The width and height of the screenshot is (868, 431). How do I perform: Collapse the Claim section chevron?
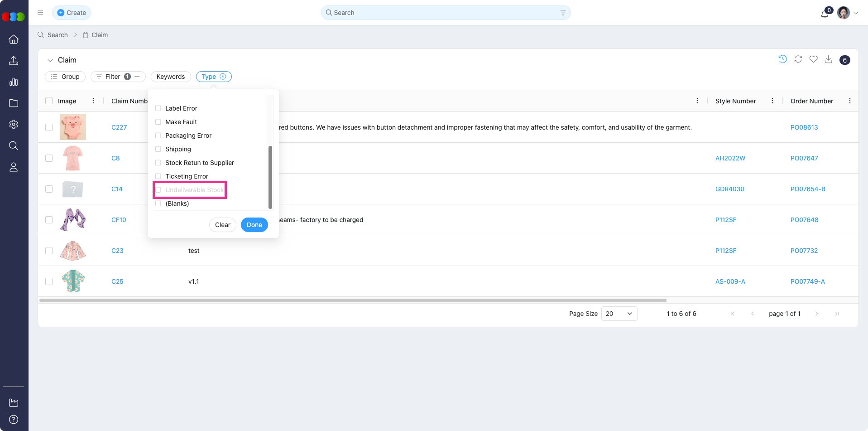click(x=50, y=60)
